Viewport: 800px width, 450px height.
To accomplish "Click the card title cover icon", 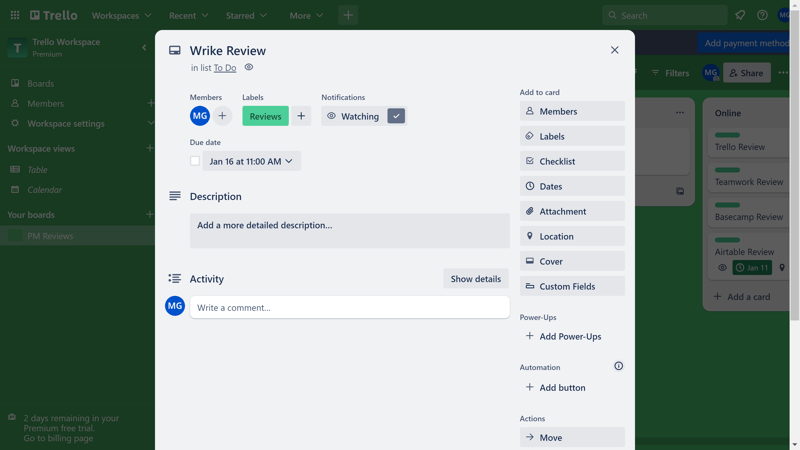I will [x=174, y=50].
